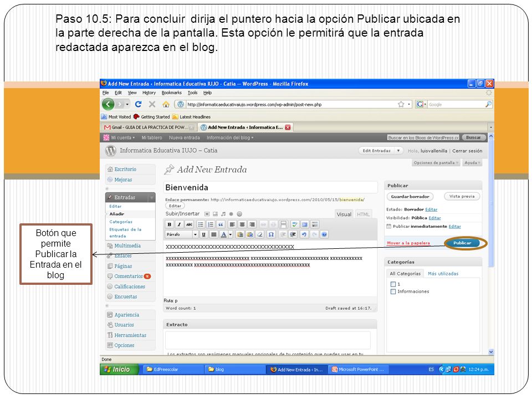Collapse the Entradas sidebar section arrow

pyautogui.click(x=152, y=197)
